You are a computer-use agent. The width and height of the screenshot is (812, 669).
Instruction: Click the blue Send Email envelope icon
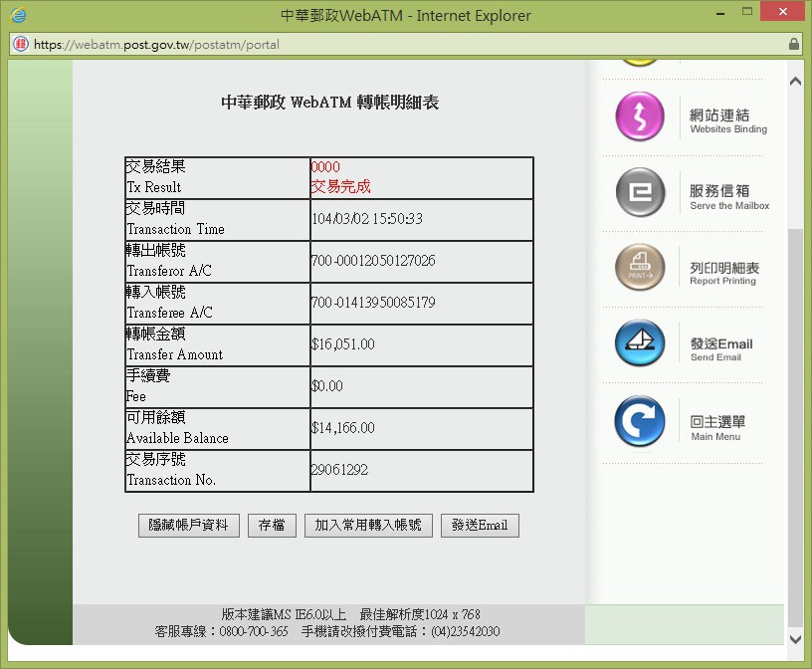point(640,343)
